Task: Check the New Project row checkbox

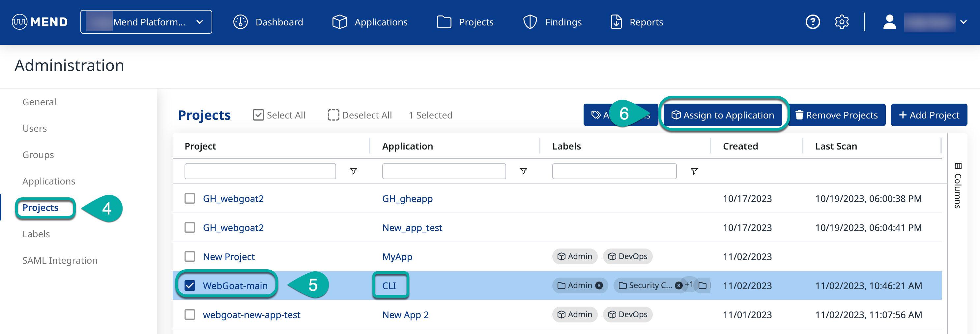Action: (189, 257)
